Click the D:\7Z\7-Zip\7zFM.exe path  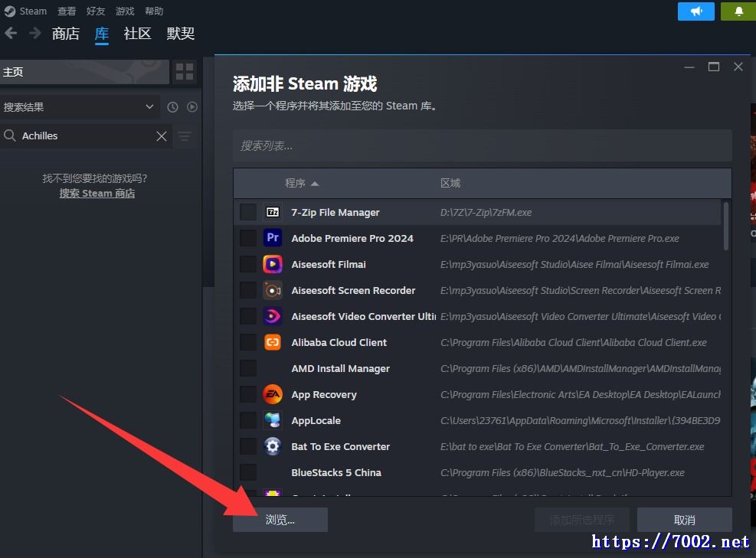click(x=486, y=213)
